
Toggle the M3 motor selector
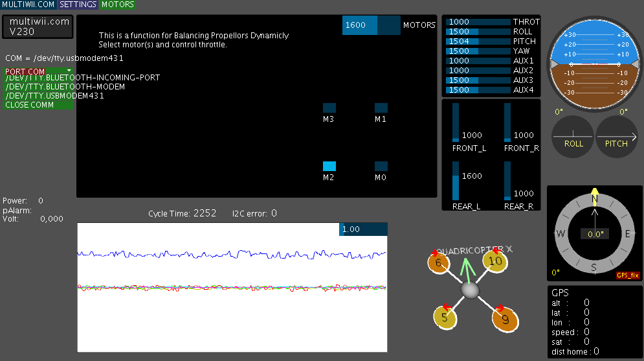[329, 108]
